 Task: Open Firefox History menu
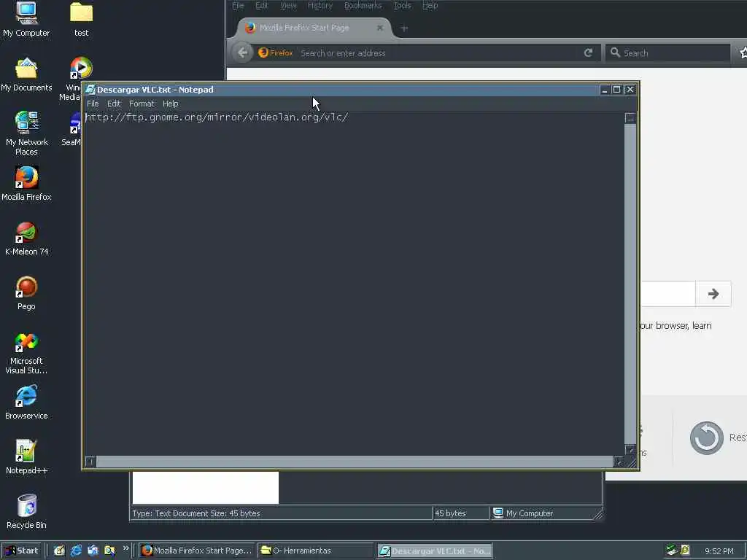pos(320,5)
